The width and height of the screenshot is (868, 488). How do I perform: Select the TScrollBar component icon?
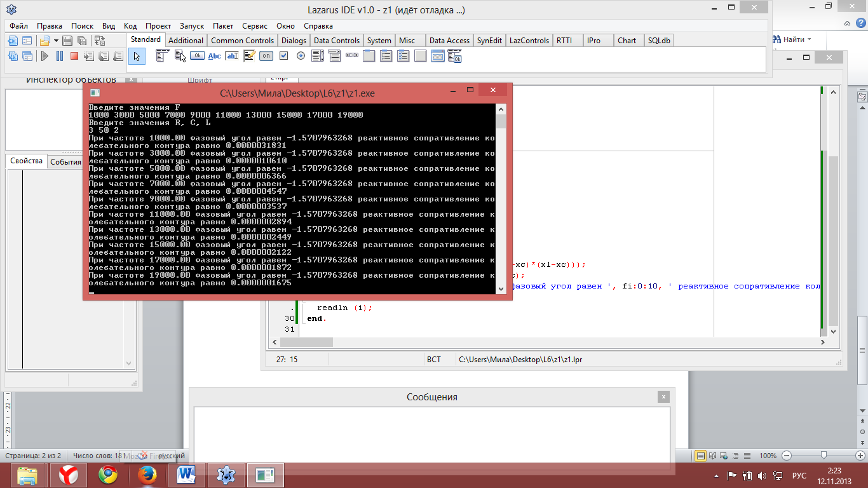tap(352, 56)
